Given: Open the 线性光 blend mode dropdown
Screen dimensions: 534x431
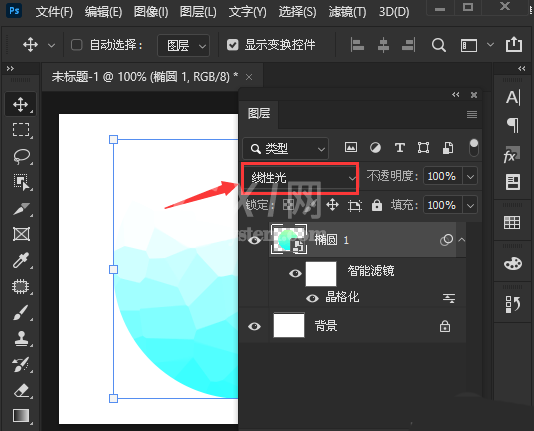Looking at the screenshot, I should 300,178.
